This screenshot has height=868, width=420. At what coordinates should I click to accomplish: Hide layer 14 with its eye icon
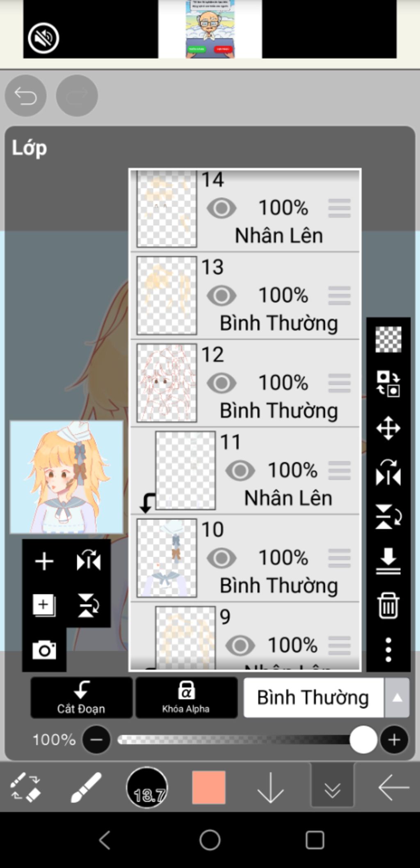click(x=221, y=208)
